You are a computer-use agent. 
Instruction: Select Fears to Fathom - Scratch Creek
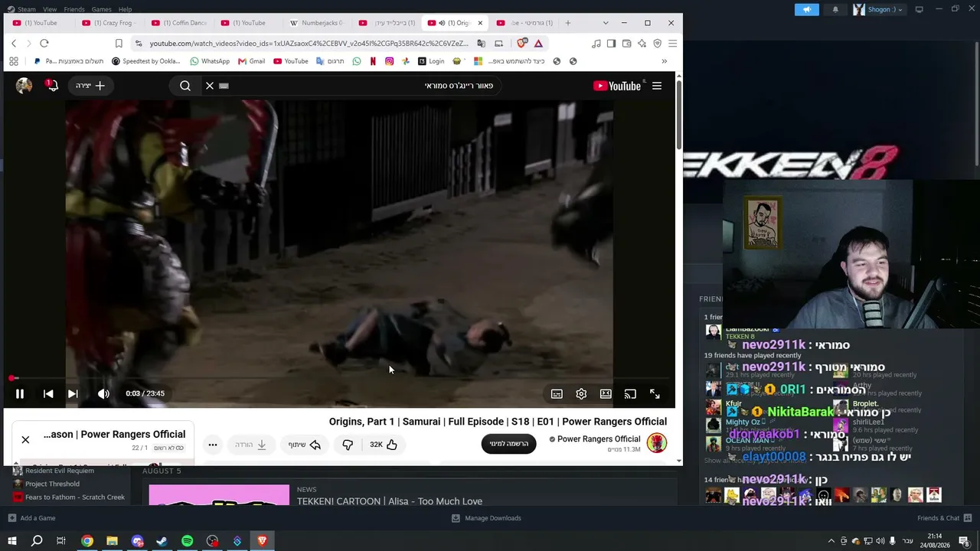click(x=69, y=497)
